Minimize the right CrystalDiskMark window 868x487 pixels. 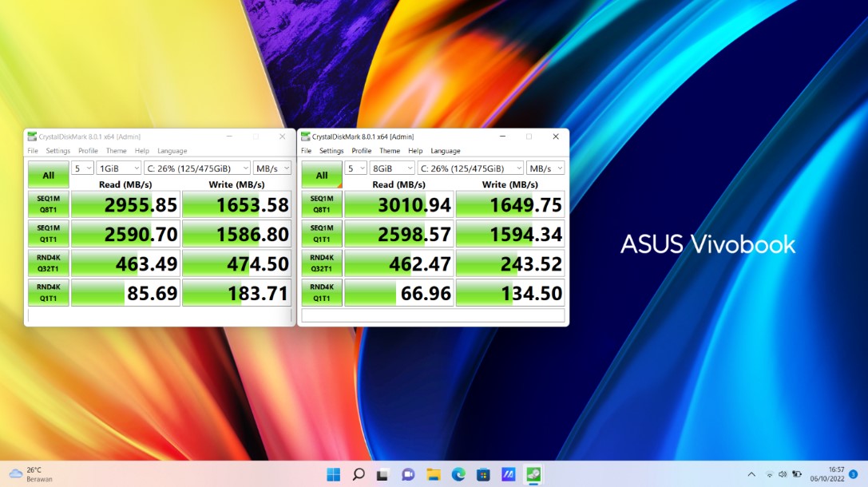point(502,137)
